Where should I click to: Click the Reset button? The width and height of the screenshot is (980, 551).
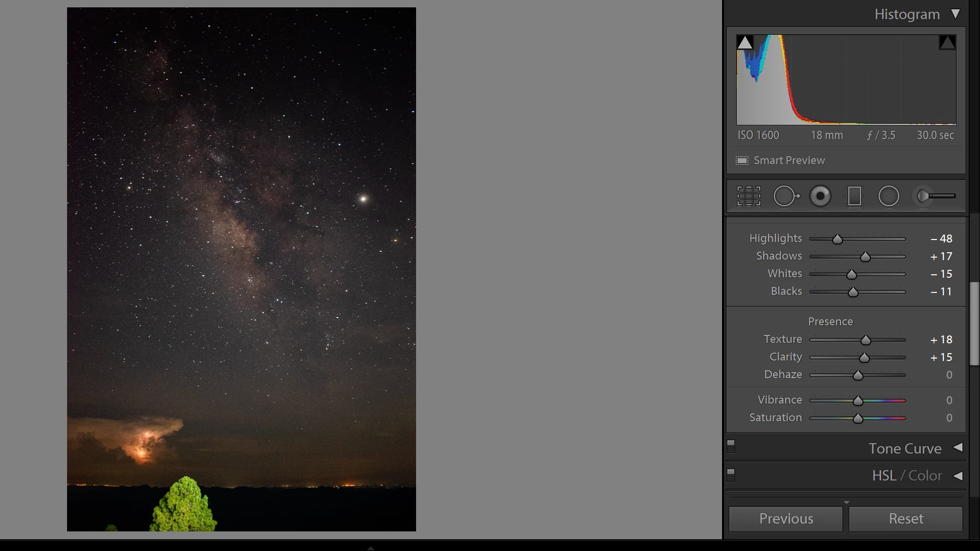click(906, 519)
